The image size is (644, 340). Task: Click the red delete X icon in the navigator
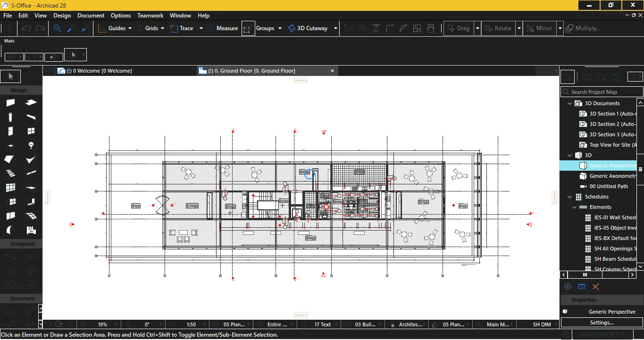coord(595,287)
